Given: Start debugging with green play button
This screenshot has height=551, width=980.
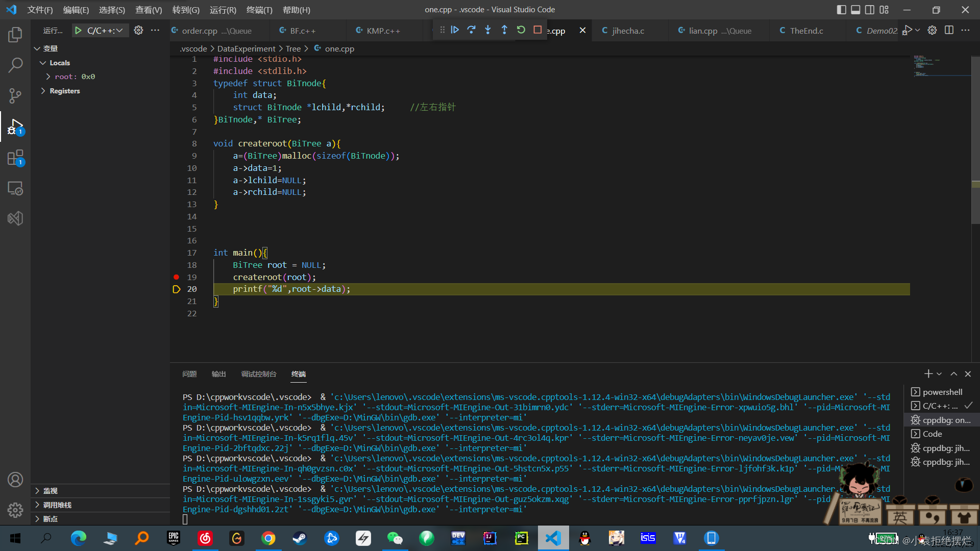Looking at the screenshot, I should (78, 31).
